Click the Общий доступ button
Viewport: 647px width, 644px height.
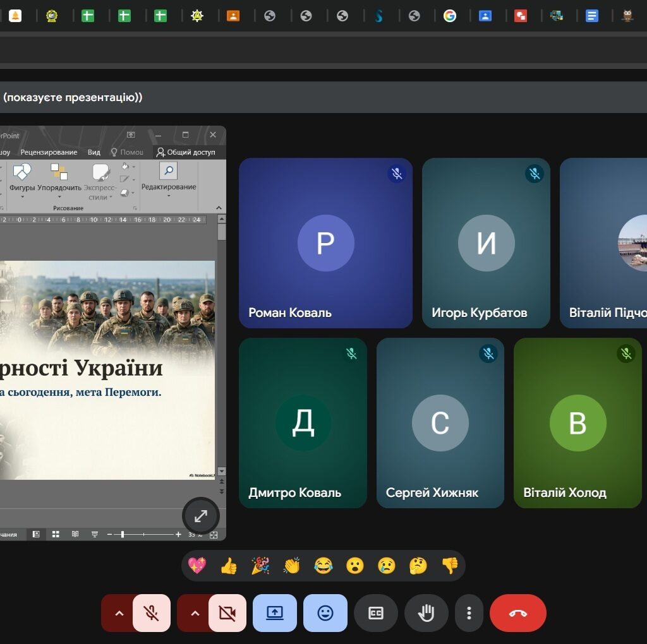(x=186, y=152)
